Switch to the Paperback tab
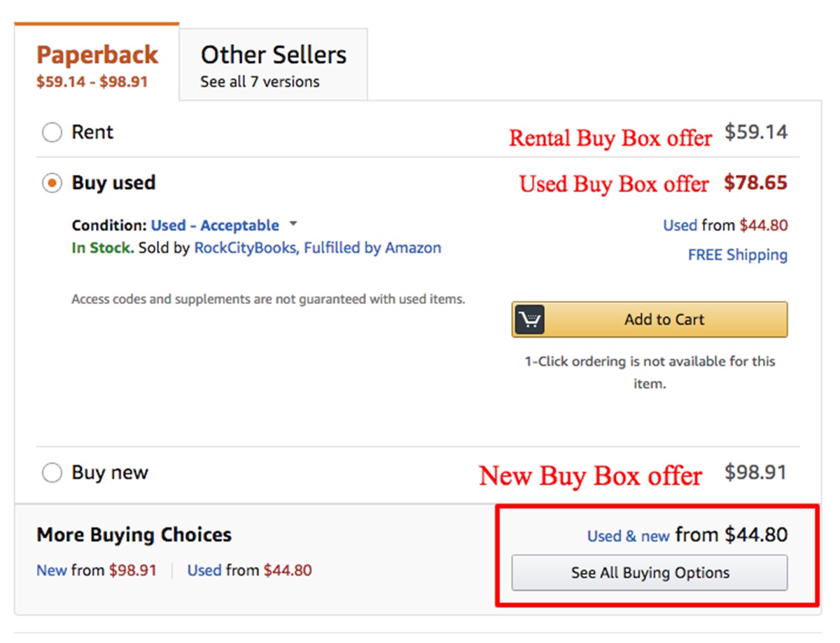The height and width of the screenshot is (643, 840). [97, 64]
